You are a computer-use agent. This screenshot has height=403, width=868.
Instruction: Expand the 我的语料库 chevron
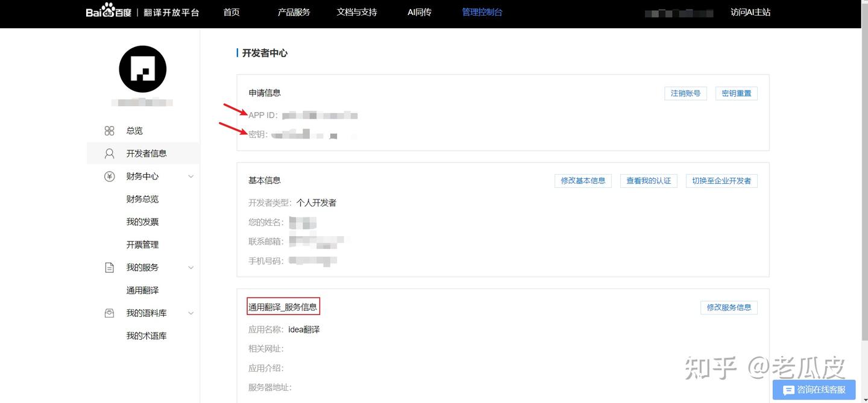click(191, 313)
